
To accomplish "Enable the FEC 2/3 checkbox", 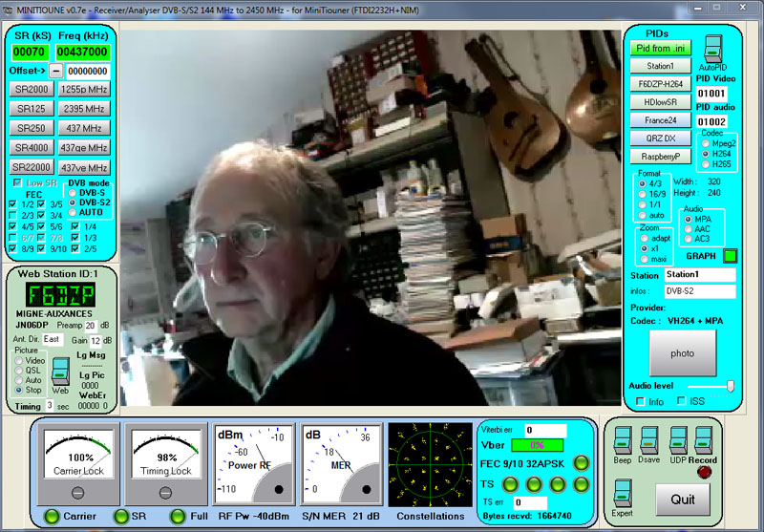I will click(12, 216).
